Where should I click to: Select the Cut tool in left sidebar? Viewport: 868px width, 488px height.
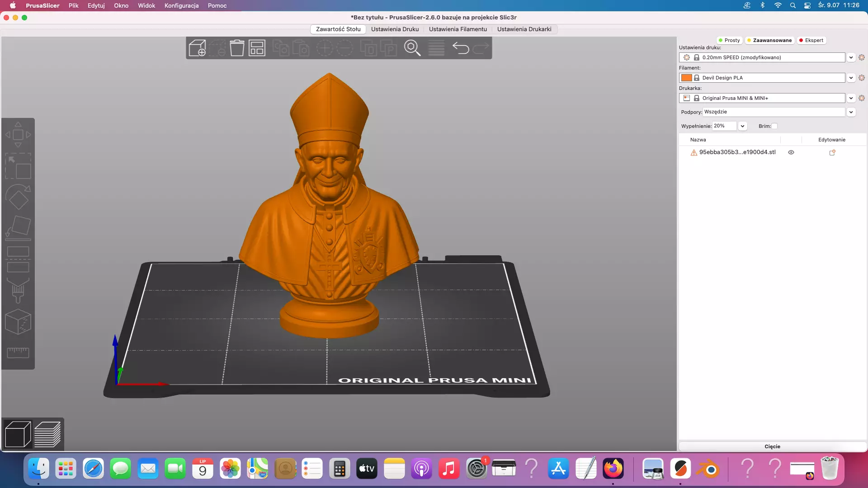click(x=18, y=259)
